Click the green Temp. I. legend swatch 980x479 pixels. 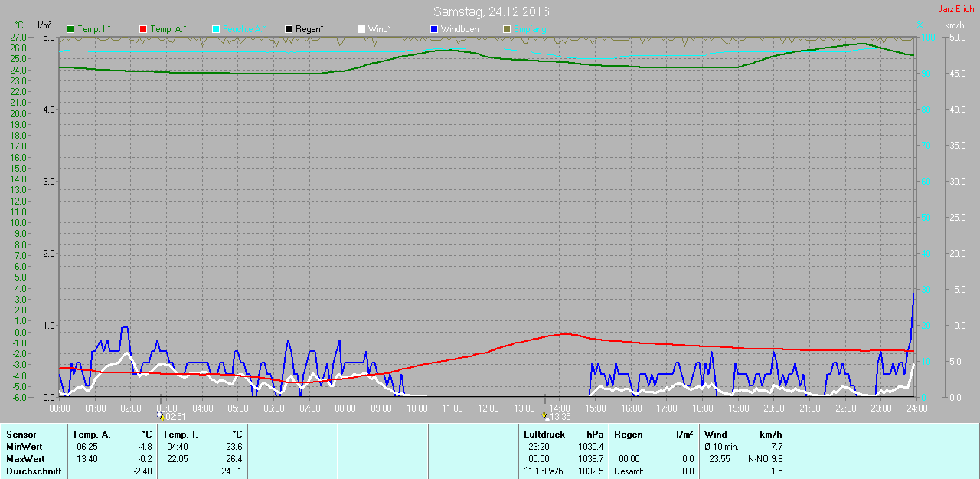71,29
